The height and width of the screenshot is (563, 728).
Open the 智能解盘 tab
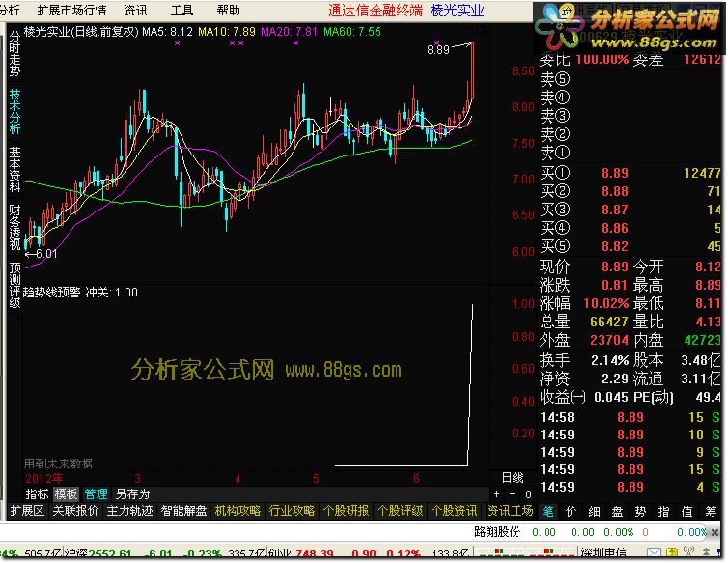tap(183, 511)
